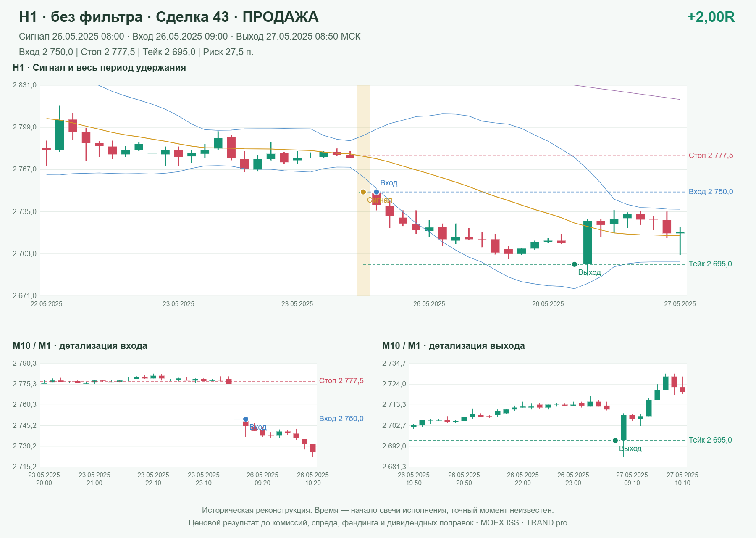
Task: Click the 2 671,0 price axis label
Action: pos(24,296)
